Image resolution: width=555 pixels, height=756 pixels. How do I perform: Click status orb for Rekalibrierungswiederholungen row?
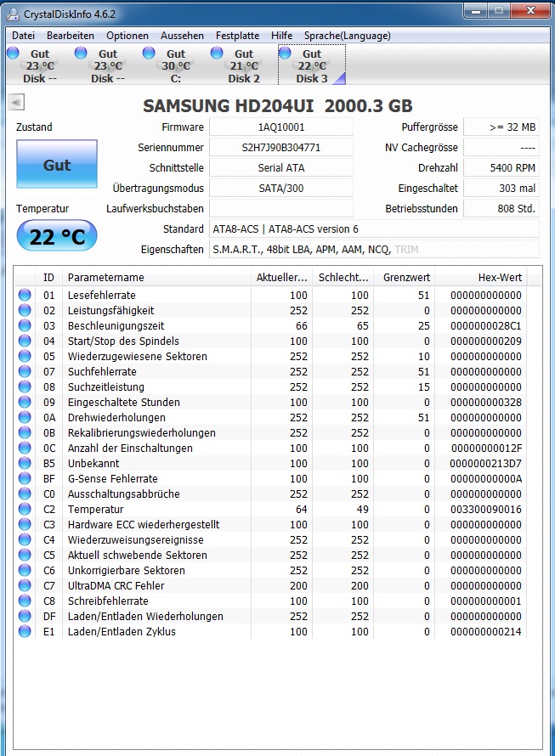[25, 433]
